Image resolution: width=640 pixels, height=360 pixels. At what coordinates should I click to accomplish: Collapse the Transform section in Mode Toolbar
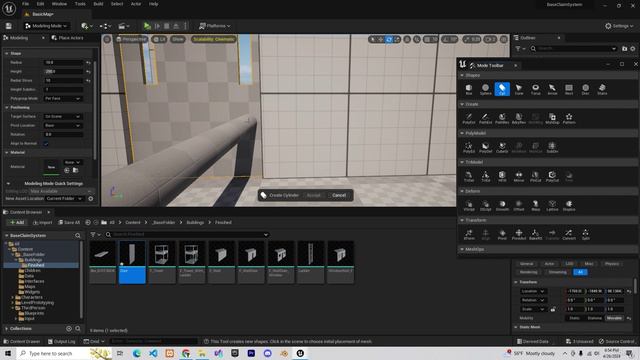click(462, 220)
